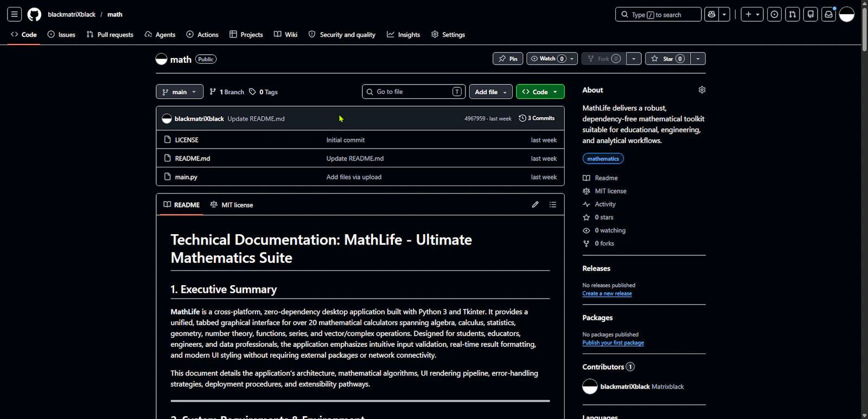This screenshot has height=419, width=868.
Task: Open the green Code dropdown button
Action: pyautogui.click(x=540, y=92)
